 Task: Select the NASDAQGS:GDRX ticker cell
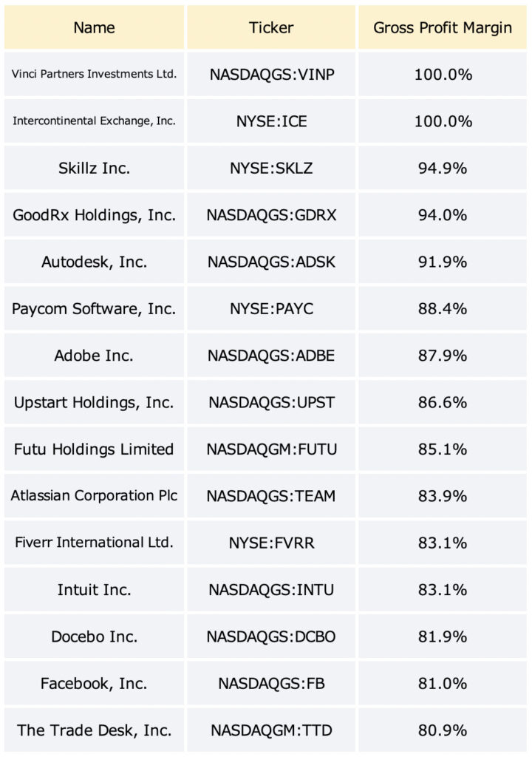(271, 214)
